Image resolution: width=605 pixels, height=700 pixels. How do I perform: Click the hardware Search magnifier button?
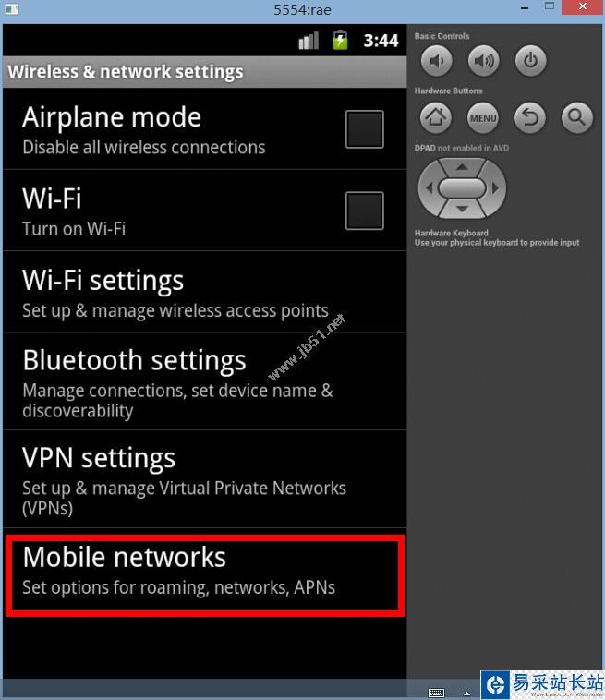tap(577, 118)
